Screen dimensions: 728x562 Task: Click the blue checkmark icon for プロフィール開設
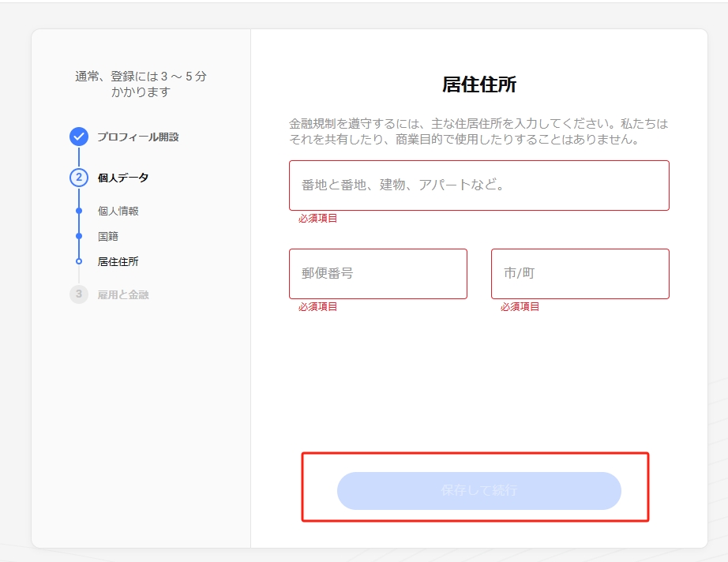click(78, 137)
